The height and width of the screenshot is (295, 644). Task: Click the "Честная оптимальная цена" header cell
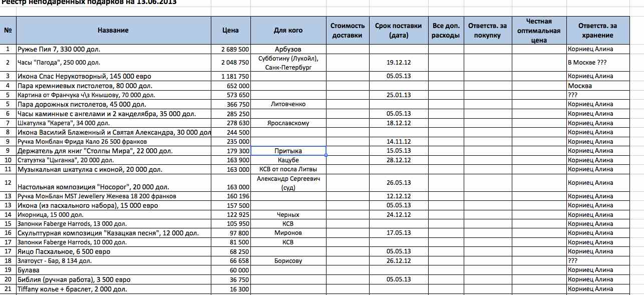coord(539,30)
